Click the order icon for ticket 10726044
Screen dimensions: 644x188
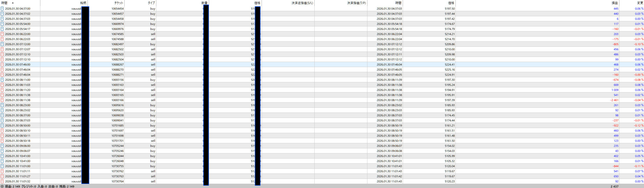coord(2,156)
